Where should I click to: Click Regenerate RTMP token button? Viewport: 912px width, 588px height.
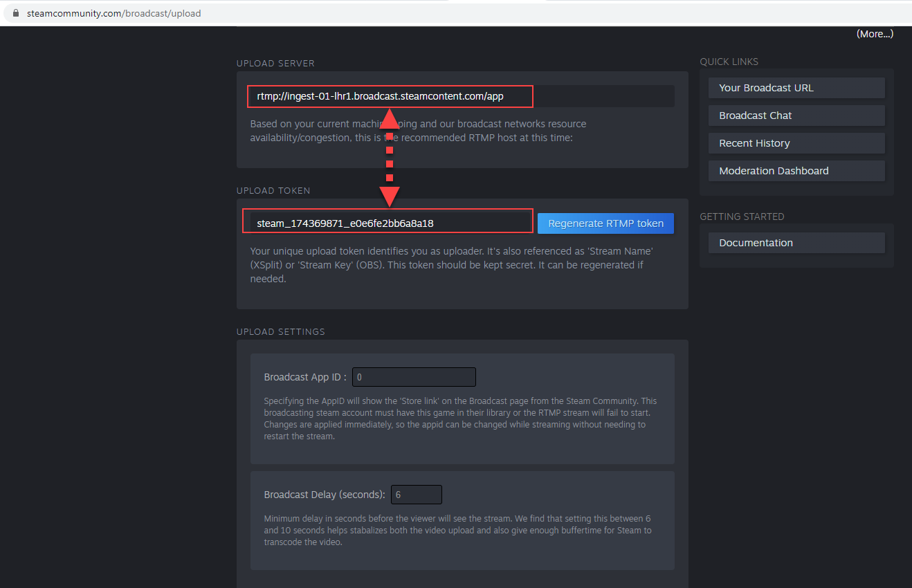click(605, 223)
